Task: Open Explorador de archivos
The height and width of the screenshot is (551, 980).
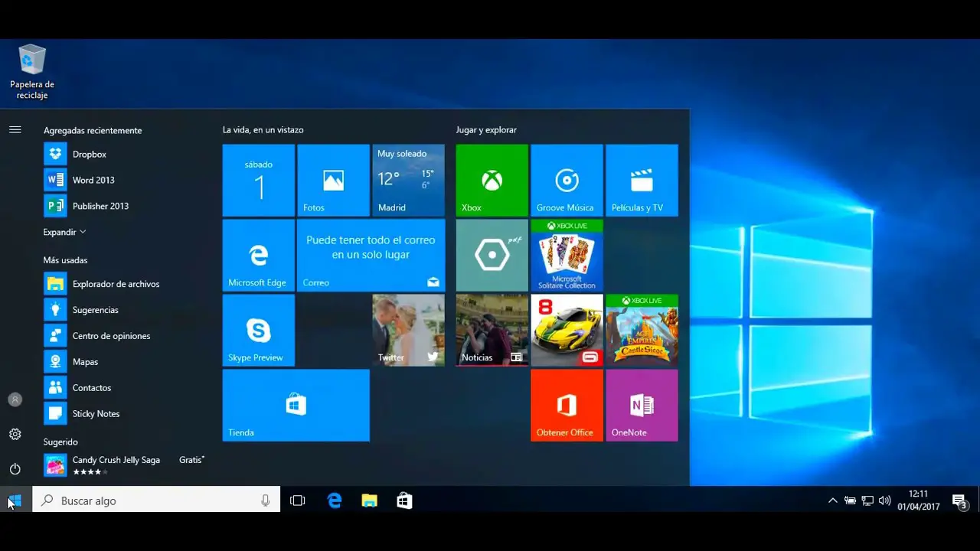Action: pyautogui.click(x=122, y=284)
